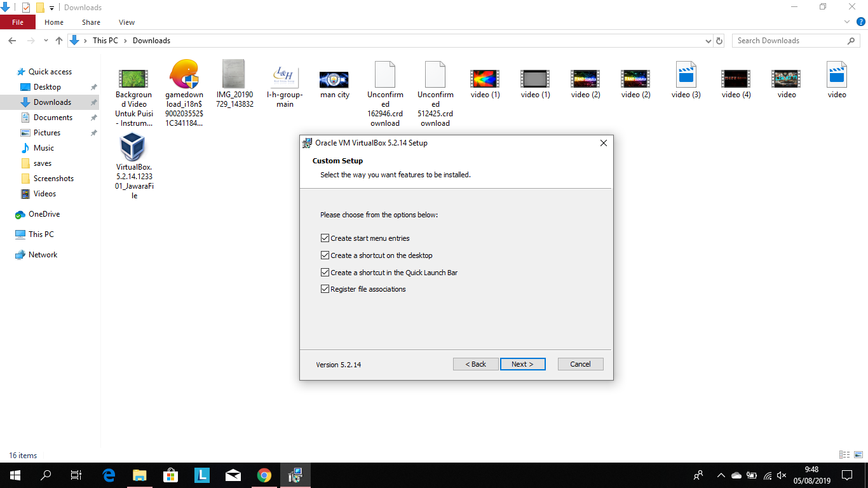Open Music in the navigation pane
This screenshot has width=868, height=488.
[x=44, y=148]
